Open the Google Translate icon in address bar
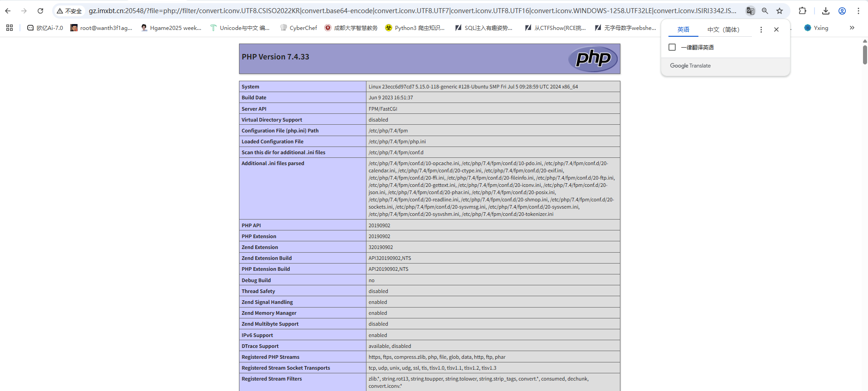This screenshot has width=868, height=391. click(750, 11)
